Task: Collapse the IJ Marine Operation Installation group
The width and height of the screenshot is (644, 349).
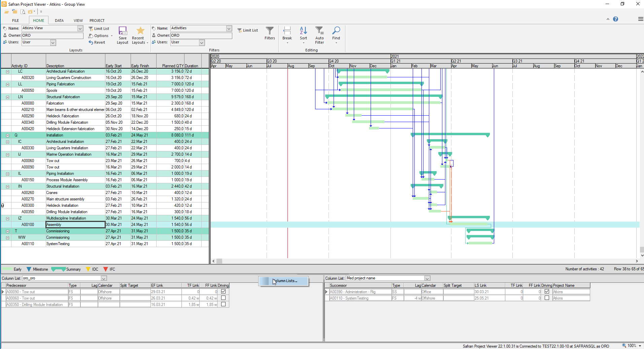Action: (7, 155)
